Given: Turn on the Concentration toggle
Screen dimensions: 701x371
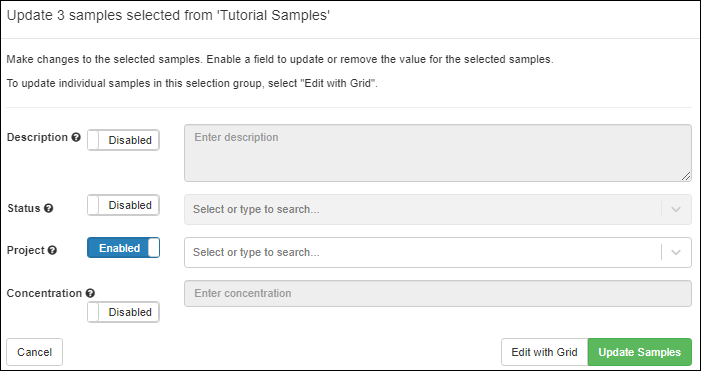Looking at the screenshot, I should click(123, 312).
